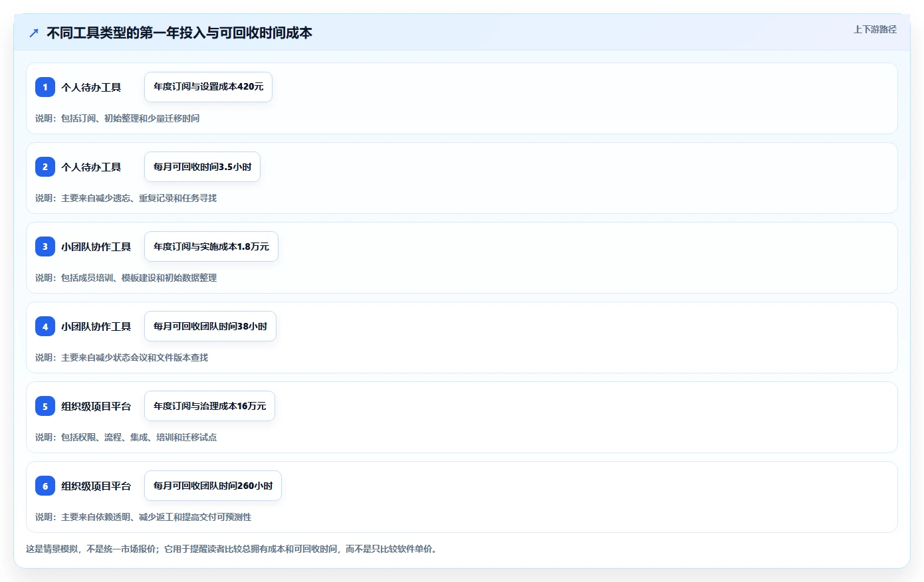Click the 年度订阅与设置成本420元 pill
The image size is (924, 582).
pyautogui.click(x=208, y=87)
